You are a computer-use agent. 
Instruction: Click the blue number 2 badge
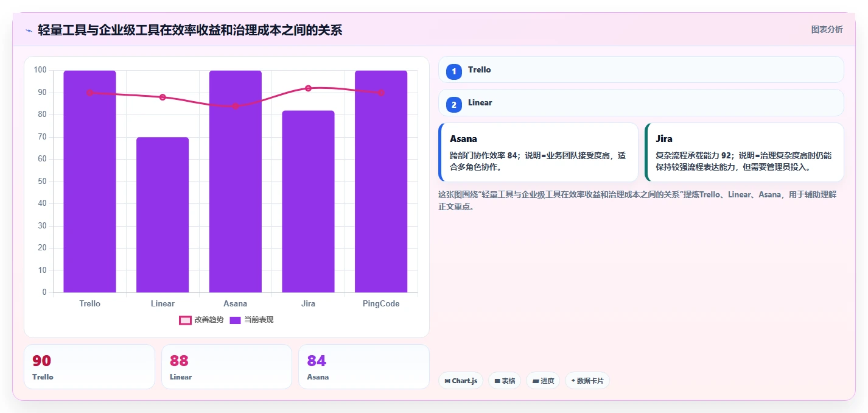pyautogui.click(x=454, y=105)
